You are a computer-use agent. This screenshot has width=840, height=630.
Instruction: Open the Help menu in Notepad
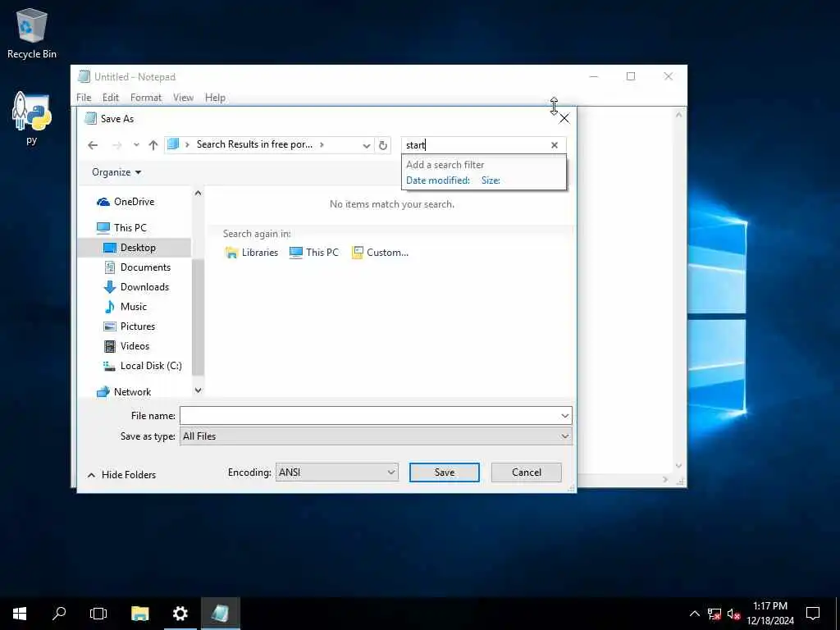[x=215, y=98]
